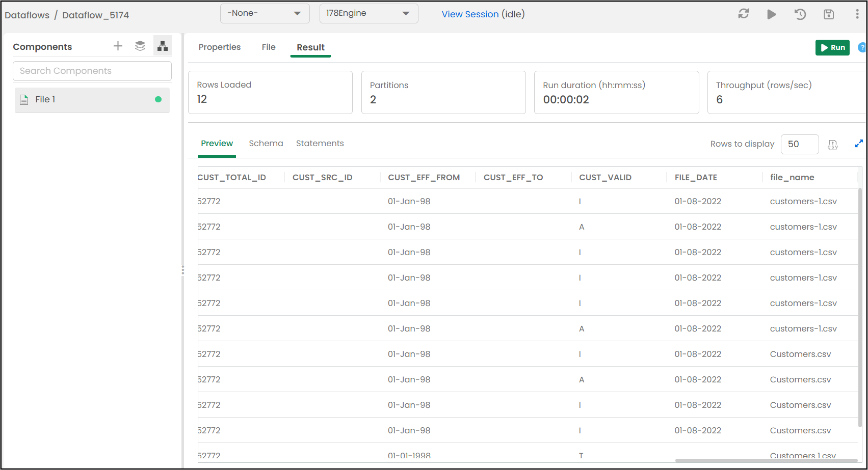Switch to the Schema tab
The height and width of the screenshot is (470, 868).
click(266, 144)
